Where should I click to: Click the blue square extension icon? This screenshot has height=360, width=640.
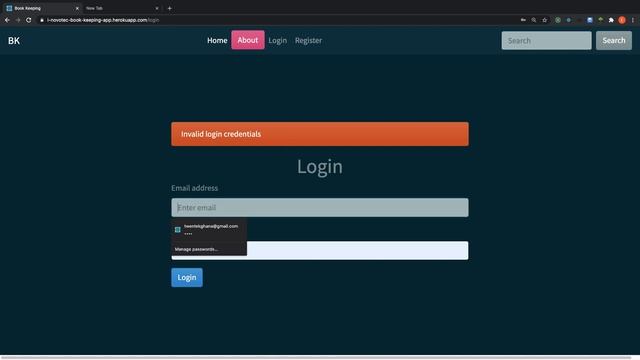coord(590,20)
